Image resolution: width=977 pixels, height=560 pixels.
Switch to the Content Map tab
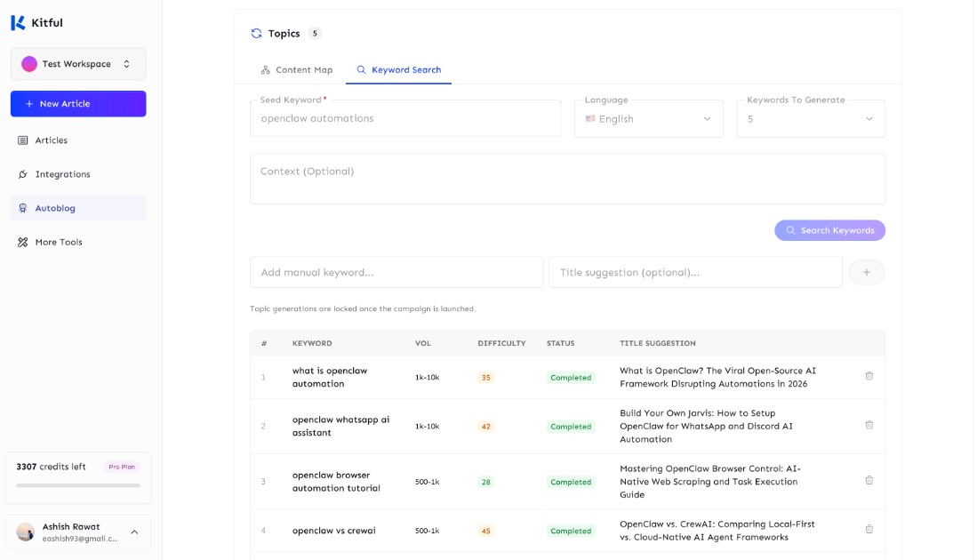[297, 70]
